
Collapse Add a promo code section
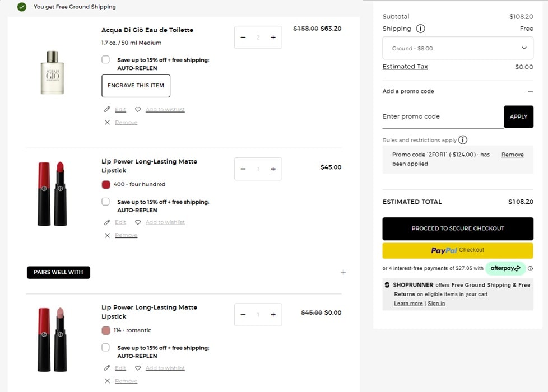pyautogui.click(x=530, y=91)
